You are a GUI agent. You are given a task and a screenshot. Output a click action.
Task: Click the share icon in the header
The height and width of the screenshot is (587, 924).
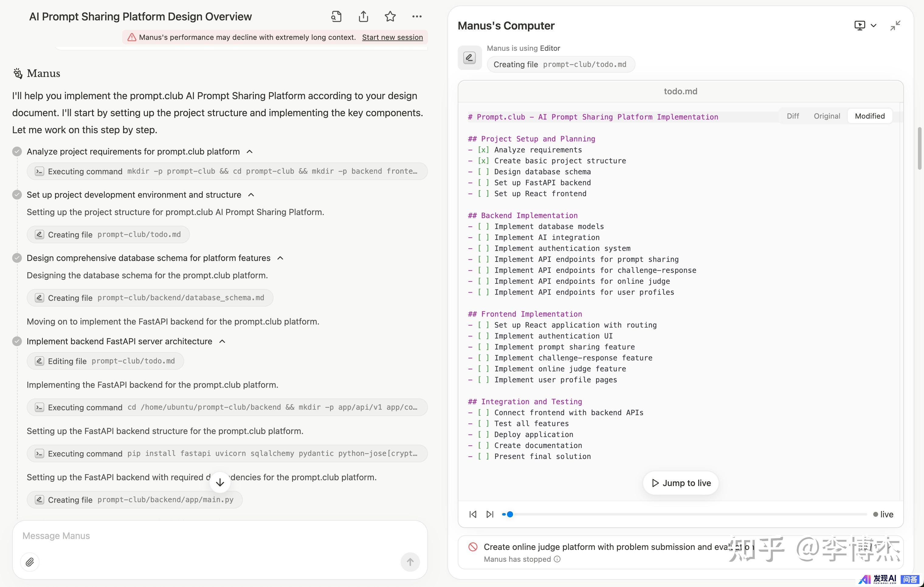(x=363, y=16)
